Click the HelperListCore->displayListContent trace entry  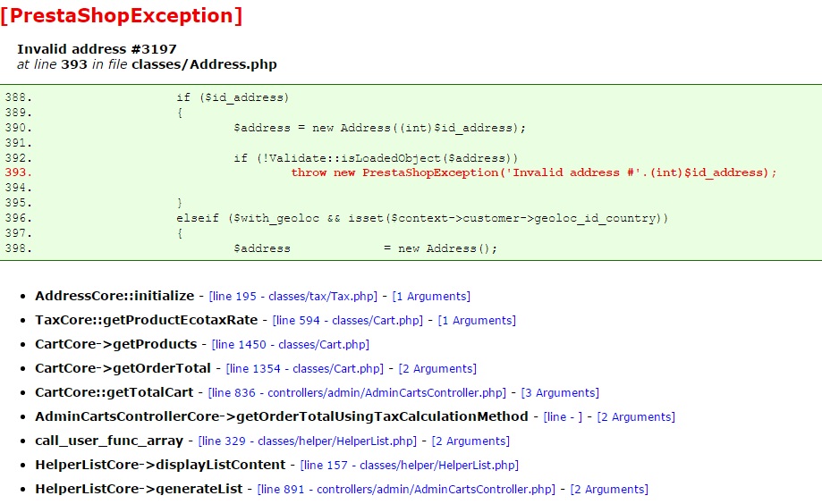[x=160, y=465]
